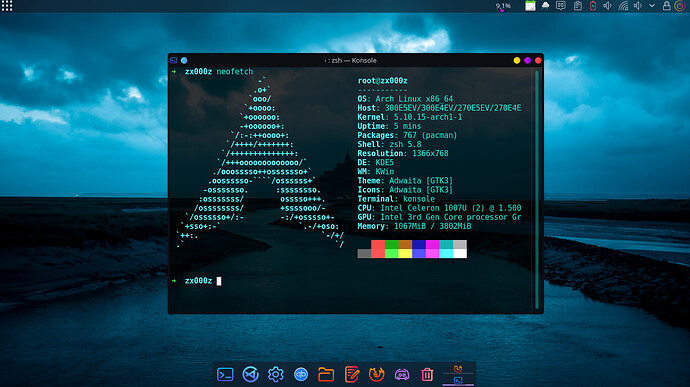Switch to the running Firefox task indicator
The height and width of the screenshot is (387, 690).
[x=458, y=369]
